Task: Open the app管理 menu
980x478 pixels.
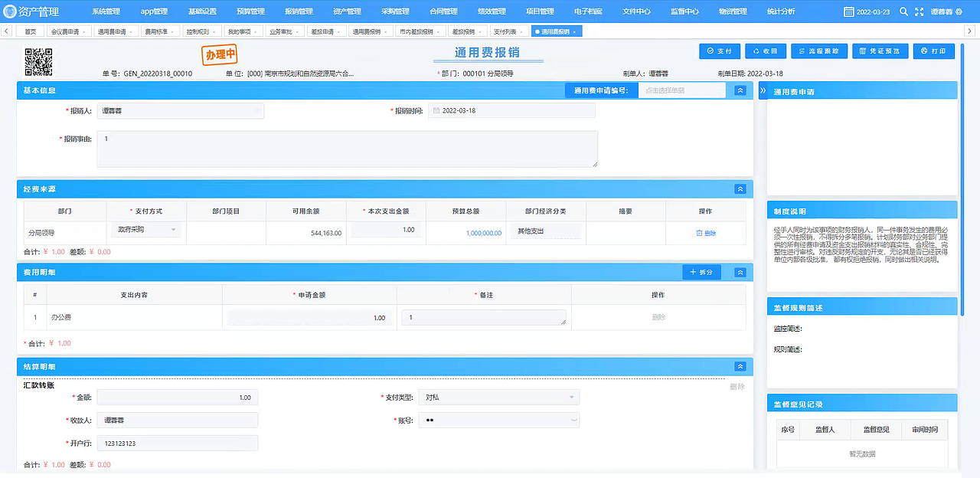Action: pyautogui.click(x=154, y=11)
